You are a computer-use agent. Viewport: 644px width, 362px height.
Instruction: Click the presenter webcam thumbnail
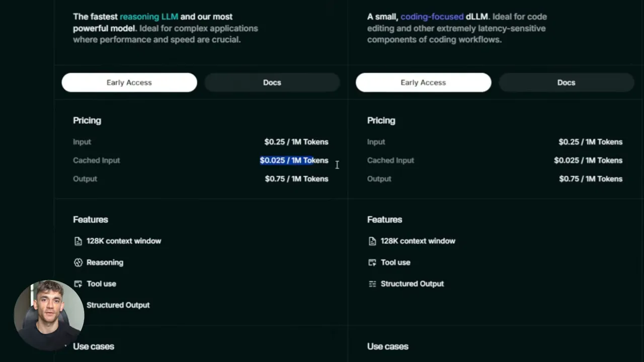[x=49, y=315]
